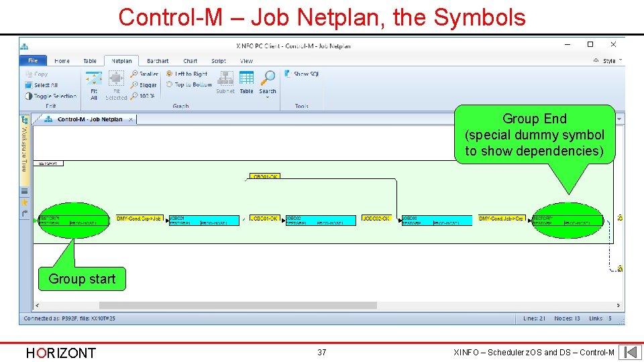Open document tab list dropdown arrow
The image size is (644, 362).
619,119
